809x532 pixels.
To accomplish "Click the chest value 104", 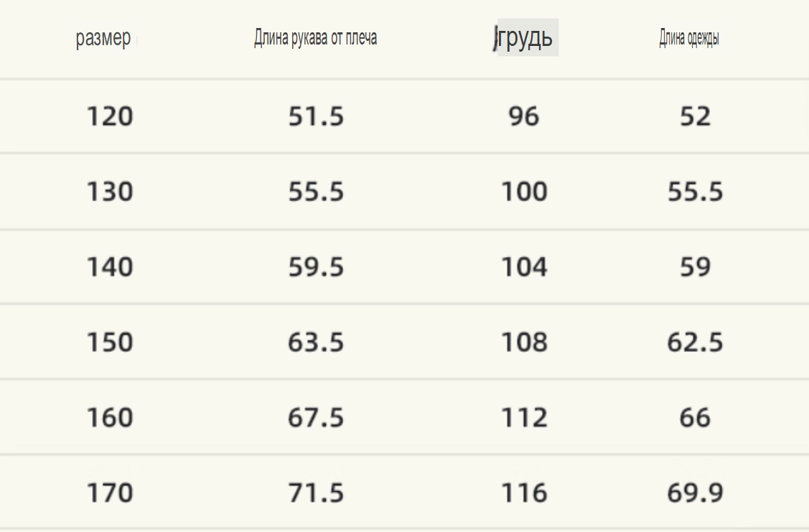I will pyautogui.click(x=524, y=267).
